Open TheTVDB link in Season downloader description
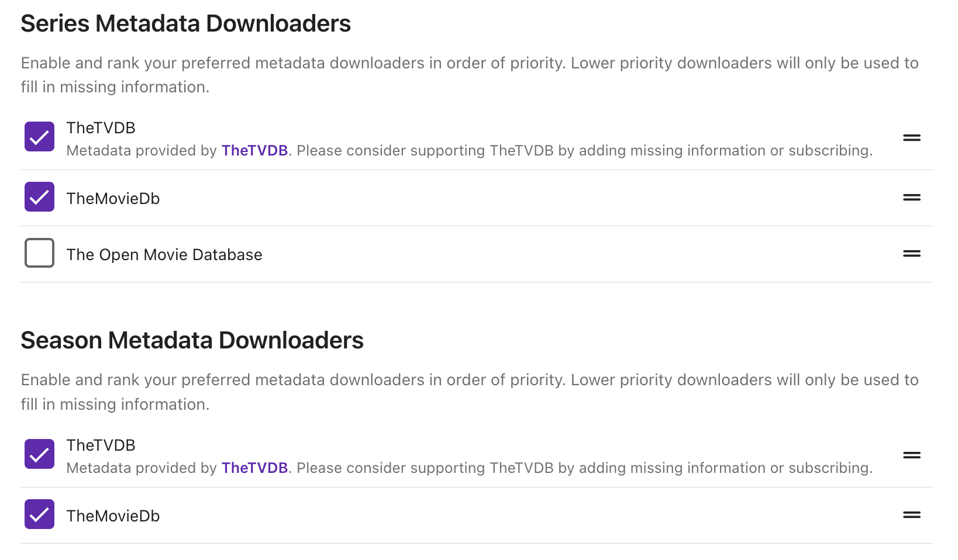 [254, 468]
